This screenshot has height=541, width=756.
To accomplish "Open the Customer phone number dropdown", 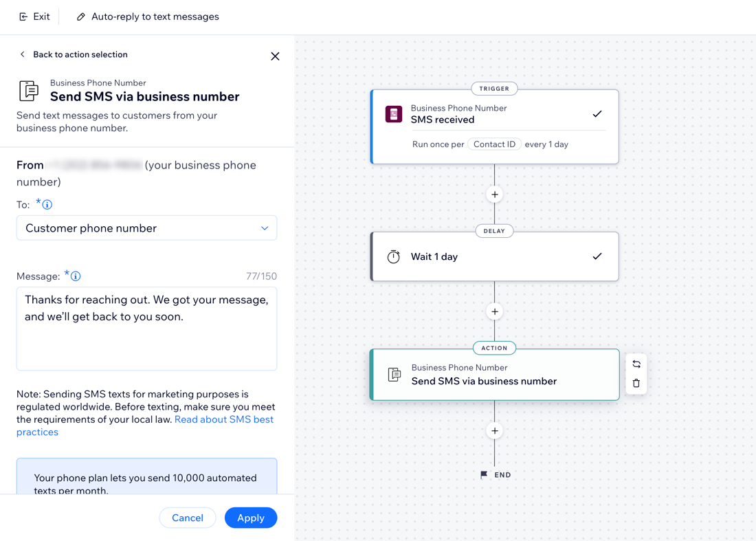I will tap(146, 228).
